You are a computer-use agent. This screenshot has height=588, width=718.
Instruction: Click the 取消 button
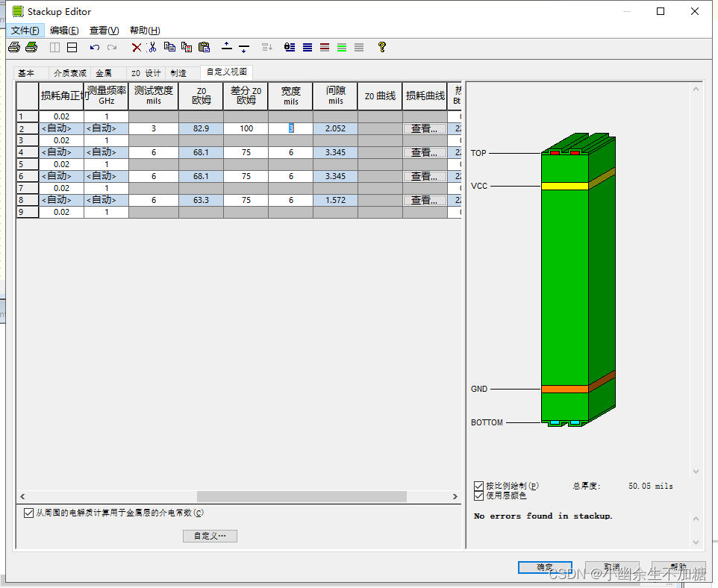(x=612, y=567)
